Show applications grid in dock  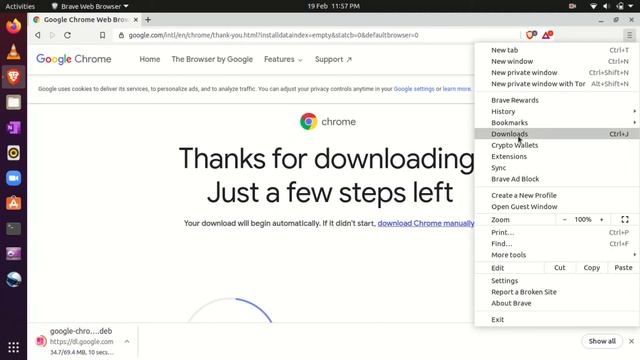point(13,347)
